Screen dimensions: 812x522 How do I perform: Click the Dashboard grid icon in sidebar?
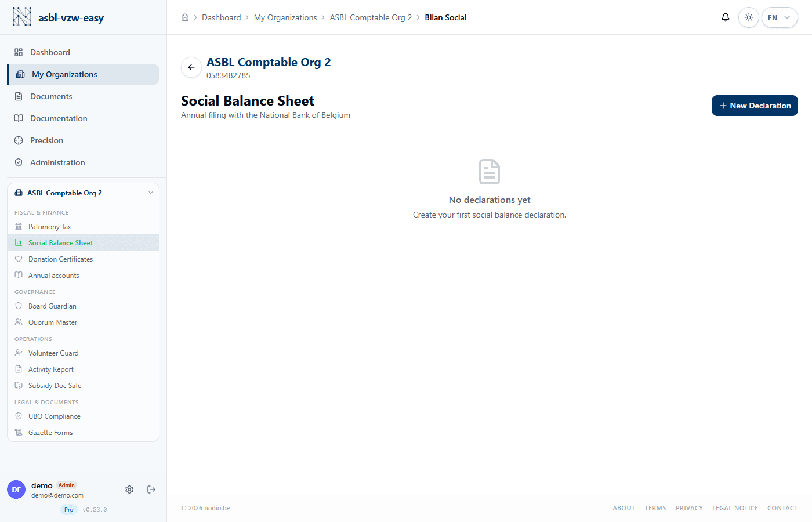19,52
